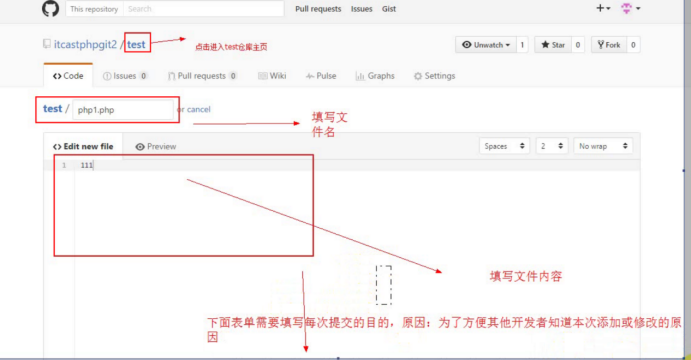Click the GitHub Octocat logo
Screen dimensions: 691x360
point(50,8)
